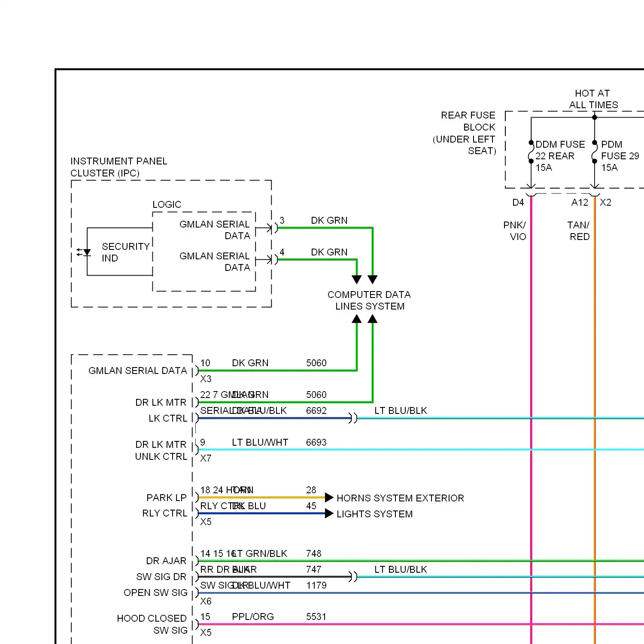This screenshot has width=644, height=644.
Task: Click the PNK/VIO wire color label
Action: (515, 231)
